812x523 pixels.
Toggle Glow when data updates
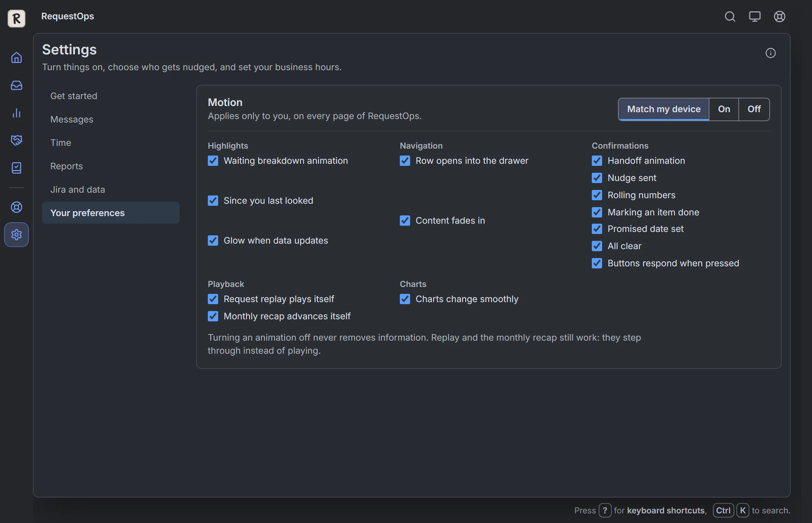point(213,241)
